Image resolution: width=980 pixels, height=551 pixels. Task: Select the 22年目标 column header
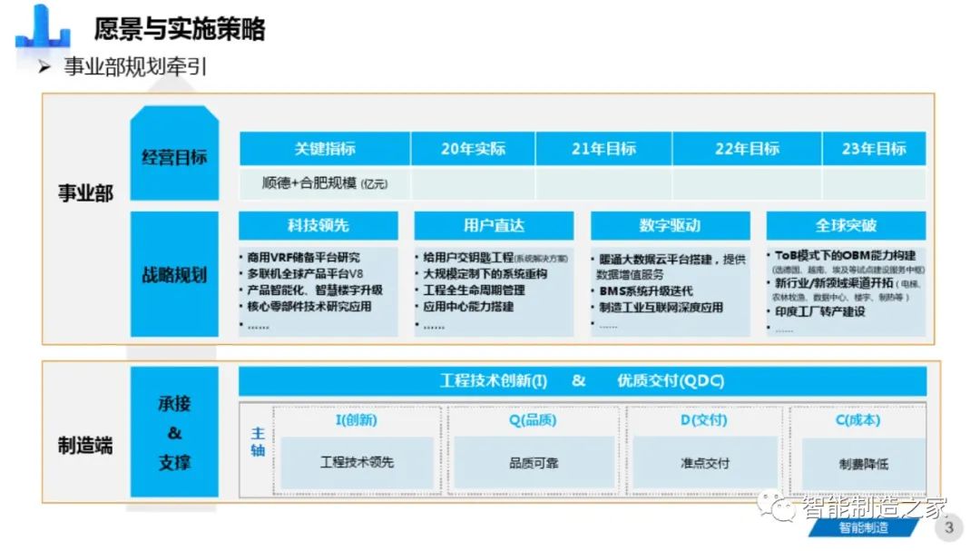748,149
